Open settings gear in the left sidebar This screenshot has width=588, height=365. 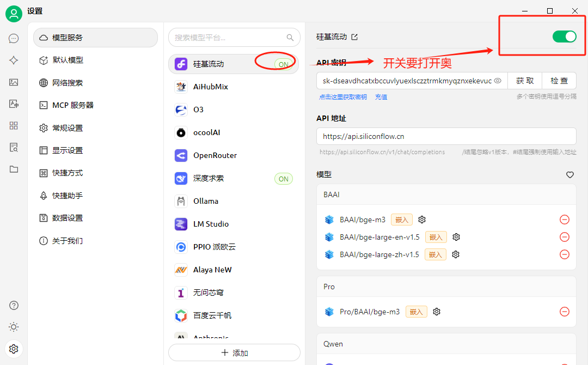[x=14, y=349]
